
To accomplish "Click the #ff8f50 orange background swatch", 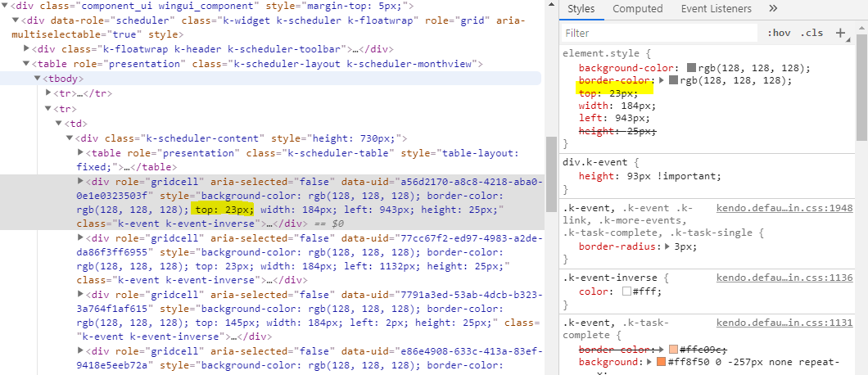I will (660, 362).
